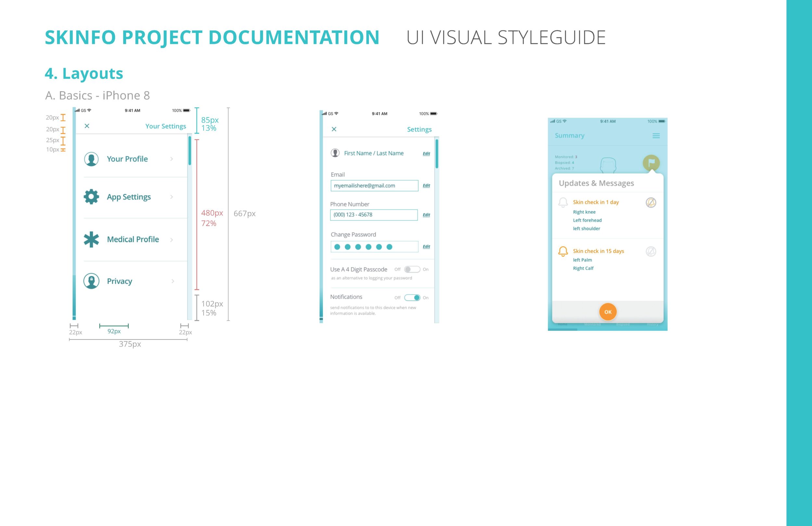Viewport: 812px width, 526px height.
Task: Click battery icon in Your Settings status bar
Action: [x=186, y=111]
